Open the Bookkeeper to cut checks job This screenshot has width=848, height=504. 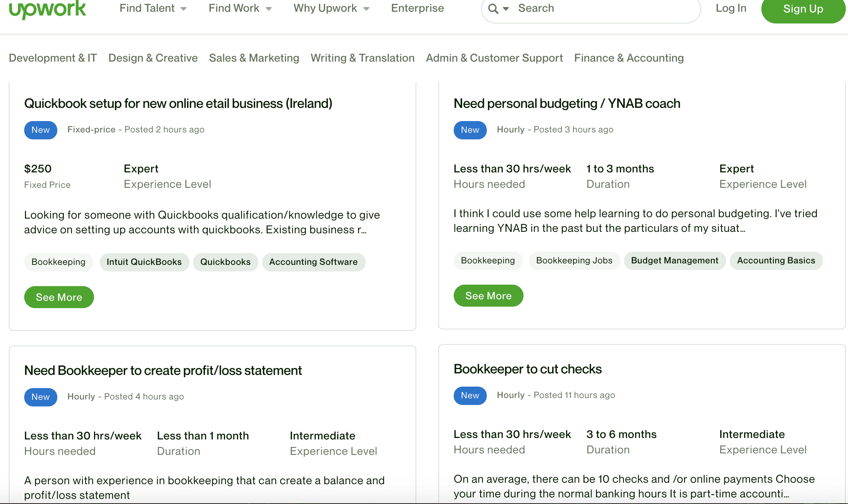[528, 369]
